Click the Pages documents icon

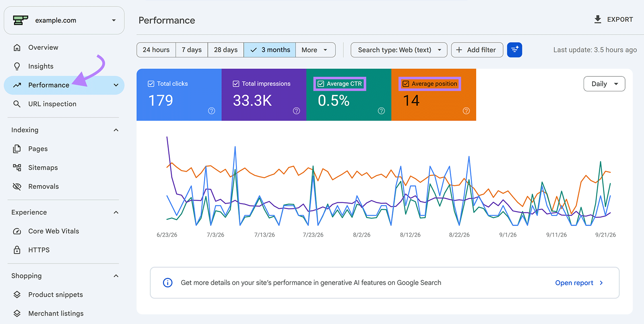pyautogui.click(x=17, y=149)
